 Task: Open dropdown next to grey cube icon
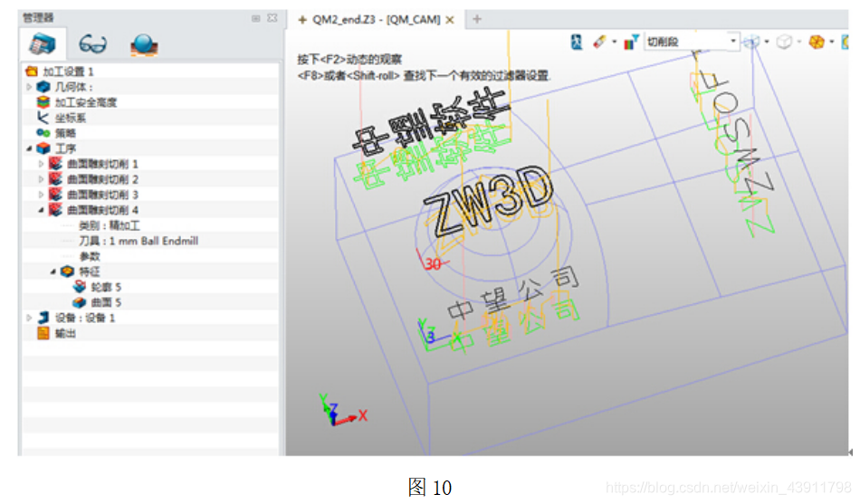[799, 42]
